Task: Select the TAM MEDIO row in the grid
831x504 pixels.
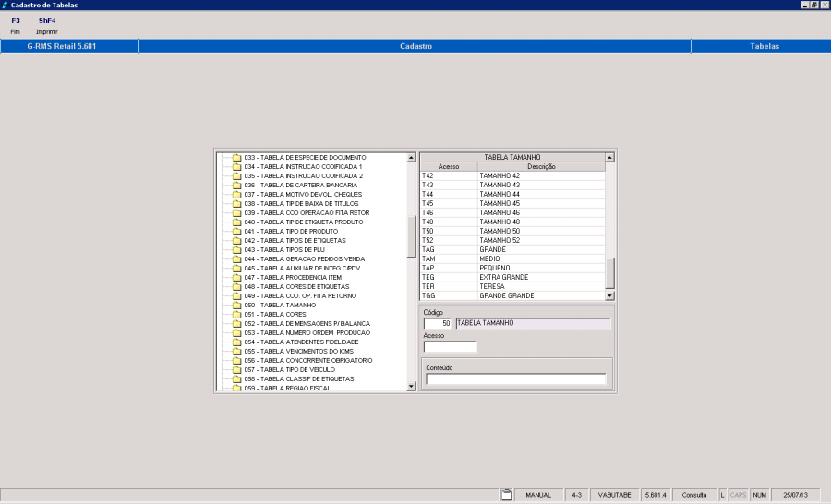Action: (511, 258)
